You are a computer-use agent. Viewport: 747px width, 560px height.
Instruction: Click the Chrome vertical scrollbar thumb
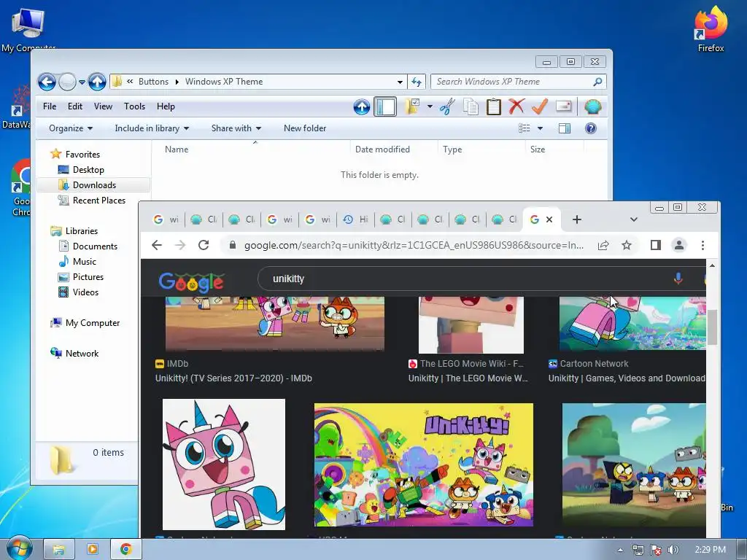pos(712,327)
